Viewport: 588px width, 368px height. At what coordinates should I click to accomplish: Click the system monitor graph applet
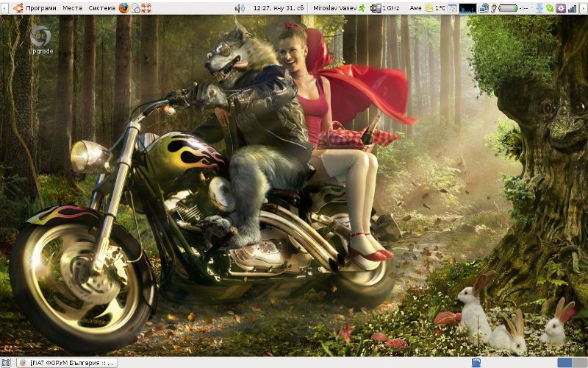point(467,8)
